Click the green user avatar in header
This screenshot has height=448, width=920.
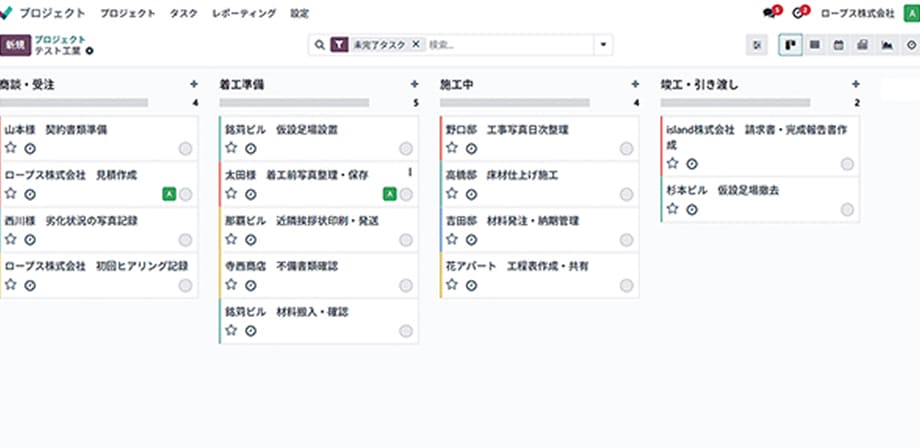[x=911, y=13]
